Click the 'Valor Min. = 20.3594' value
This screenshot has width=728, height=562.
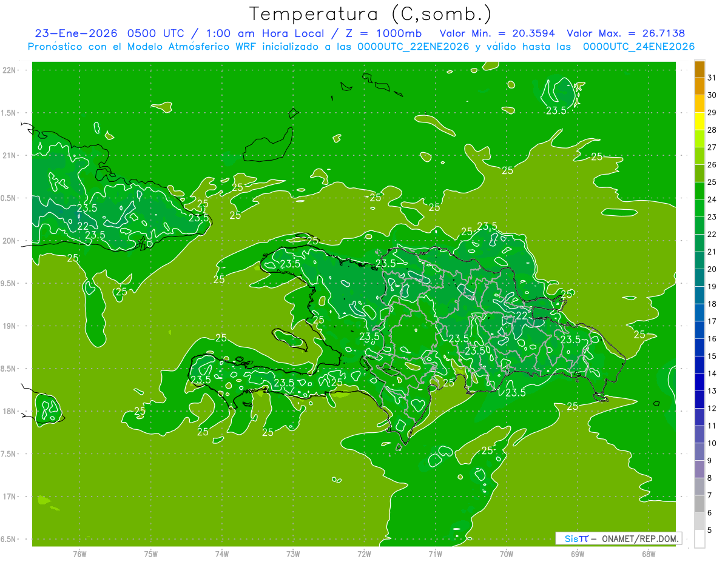[497, 33]
